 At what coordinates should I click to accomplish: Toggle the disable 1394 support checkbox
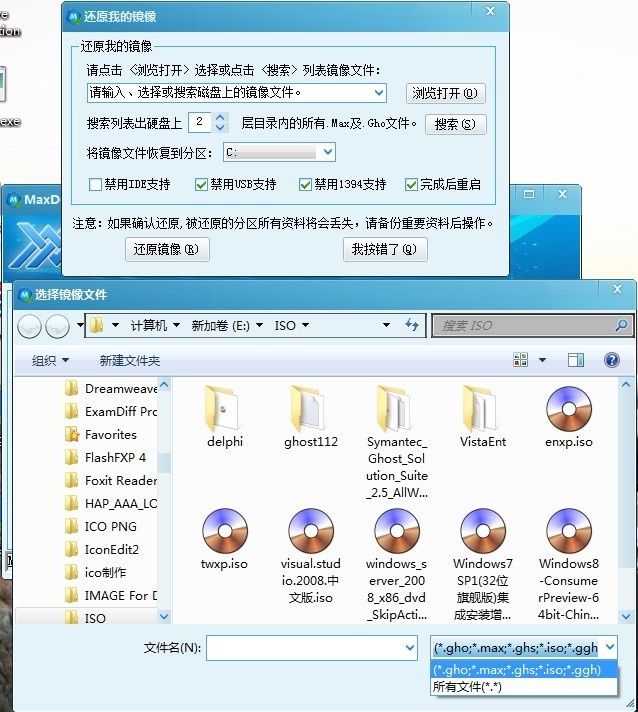[x=305, y=184]
